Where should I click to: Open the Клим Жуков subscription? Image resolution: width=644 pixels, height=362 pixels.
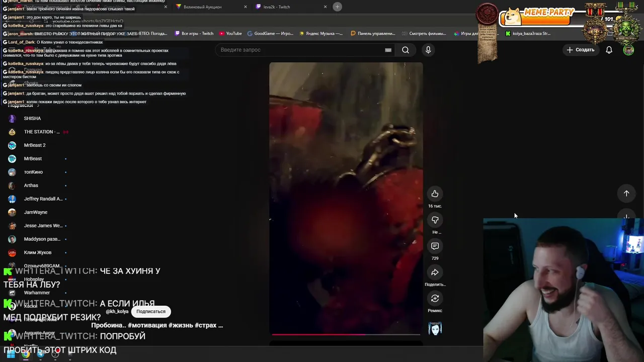coord(38,252)
